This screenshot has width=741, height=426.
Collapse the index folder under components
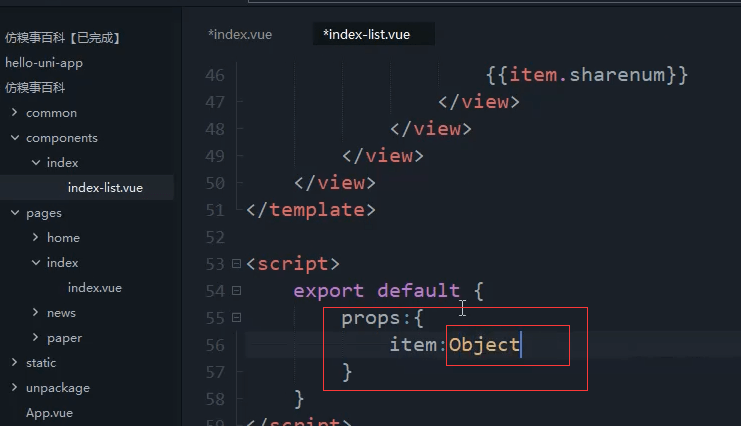35,163
